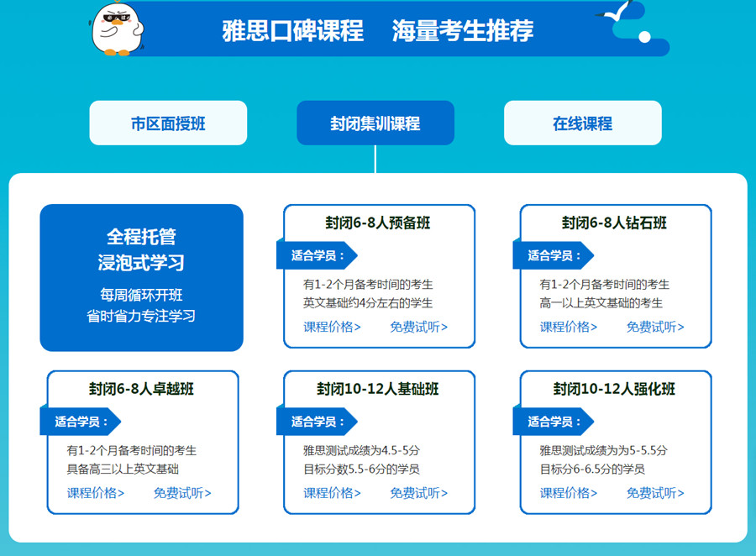Open 课程价格 for 封闭10-12人强化班
The height and width of the screenshot is (556, 756).
[x=569, y=493]
